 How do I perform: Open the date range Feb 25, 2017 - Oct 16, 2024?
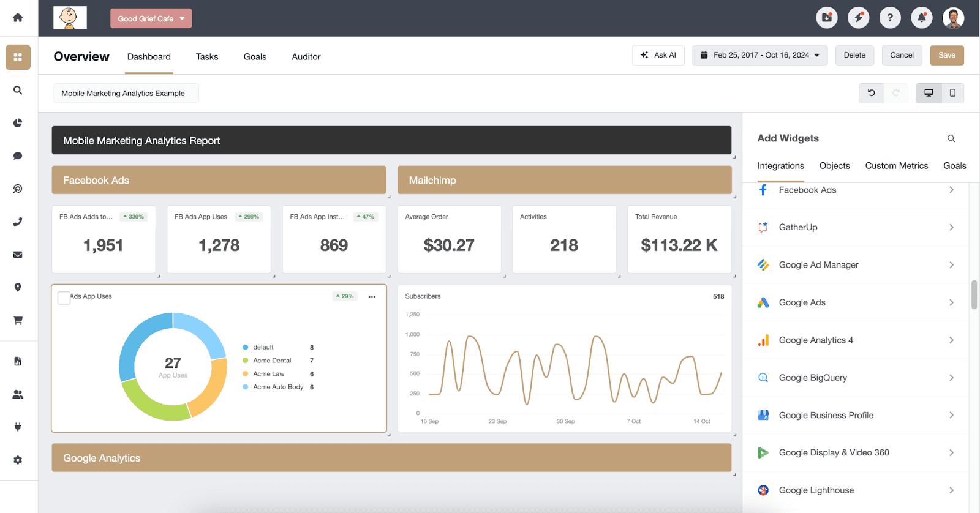759,55
